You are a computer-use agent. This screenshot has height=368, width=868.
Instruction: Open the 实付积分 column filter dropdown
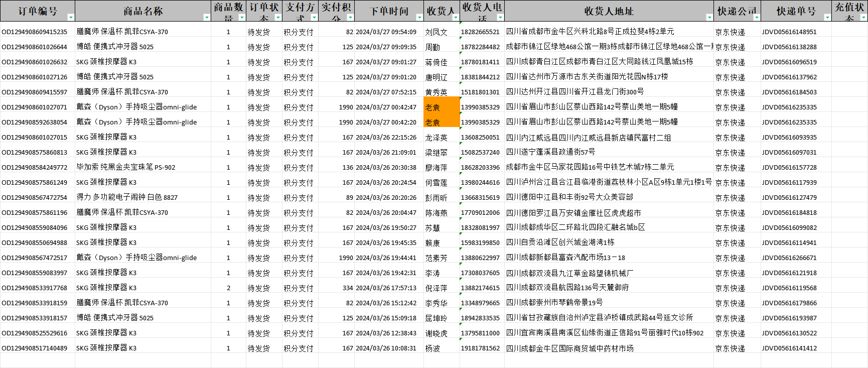coord(350,18)
